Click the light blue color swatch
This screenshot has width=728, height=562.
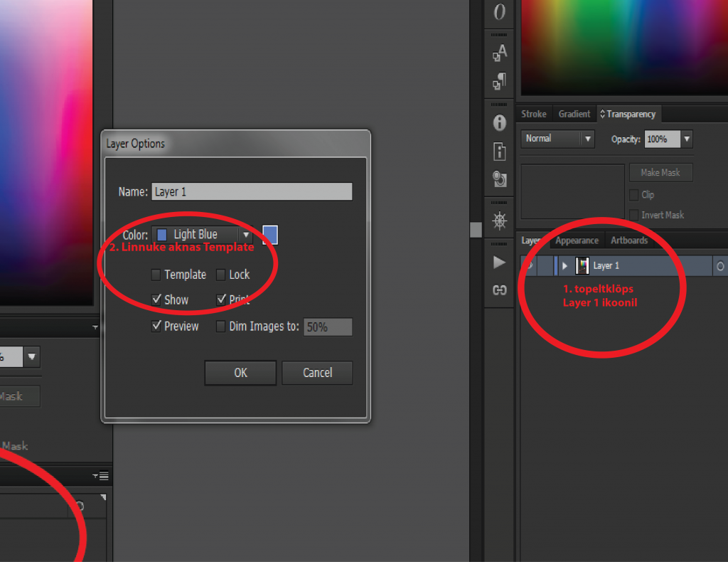(270, 235)
